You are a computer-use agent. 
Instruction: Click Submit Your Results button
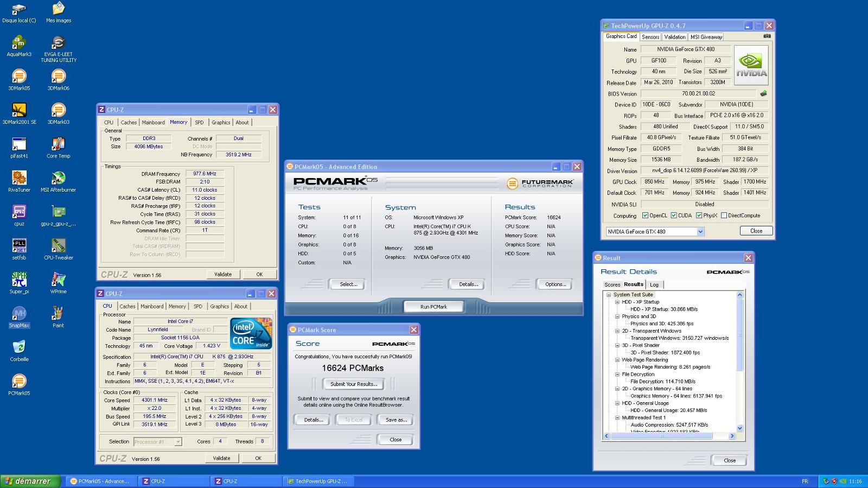[354, 384]
